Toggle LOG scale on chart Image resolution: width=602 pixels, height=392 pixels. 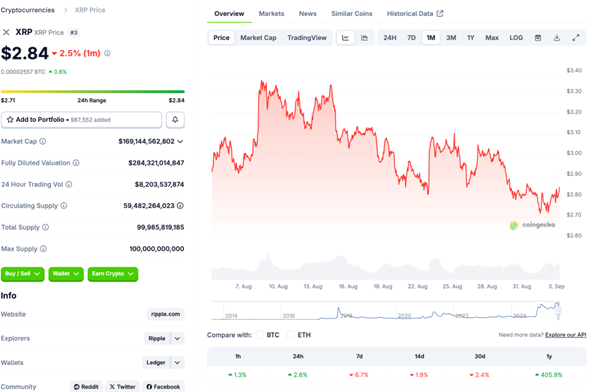pos(516,38)
